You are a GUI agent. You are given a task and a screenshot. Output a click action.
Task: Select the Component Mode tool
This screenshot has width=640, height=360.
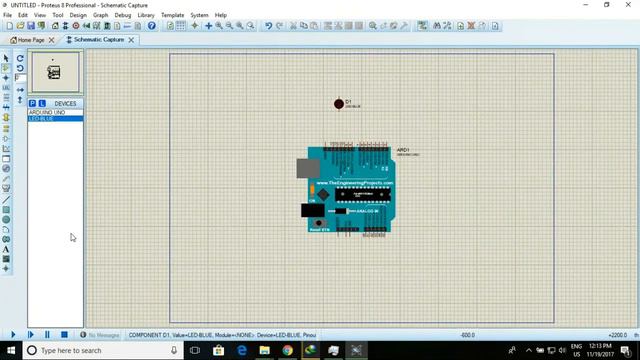(x=6, y=68)
